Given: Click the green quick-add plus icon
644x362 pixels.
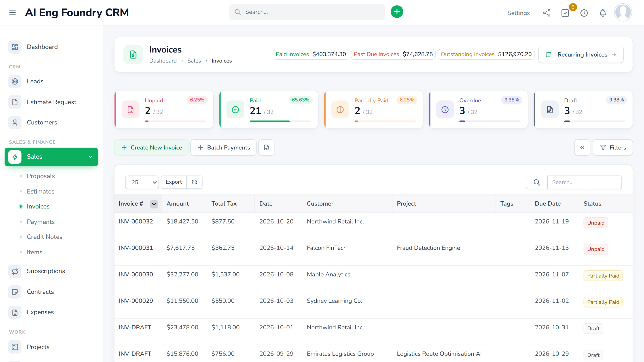Looking at the screenshot, I should pyautogui.click(x=397, y=12).
